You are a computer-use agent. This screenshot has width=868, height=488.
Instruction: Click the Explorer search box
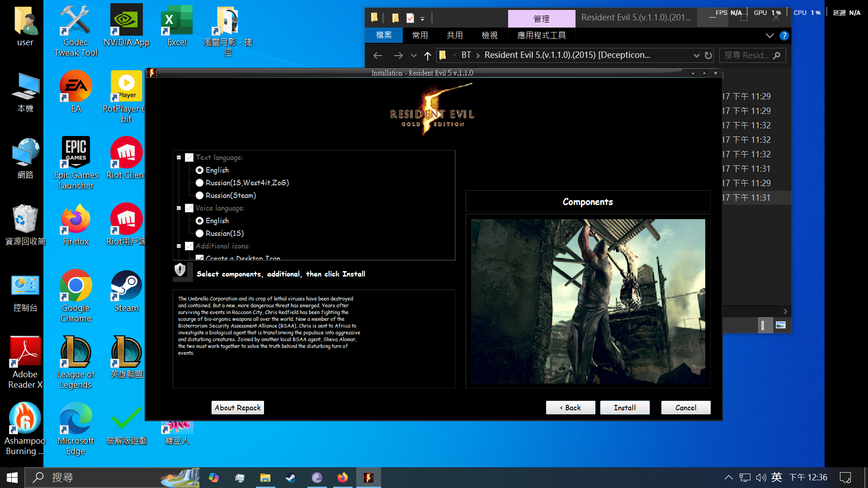(752, 55)
